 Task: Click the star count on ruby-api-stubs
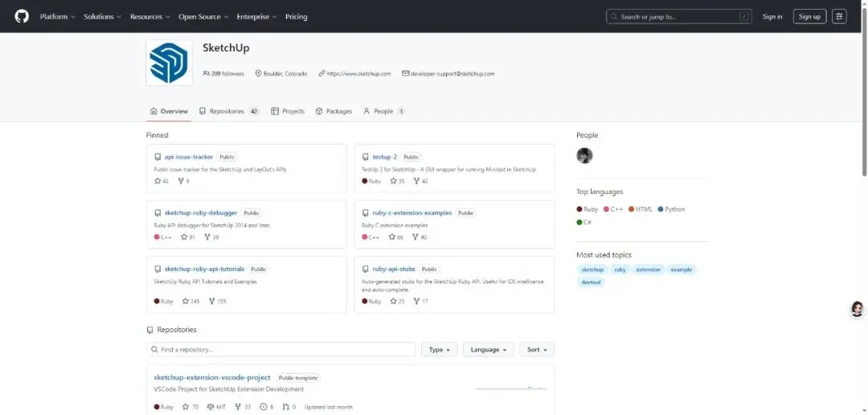point(398,302)
